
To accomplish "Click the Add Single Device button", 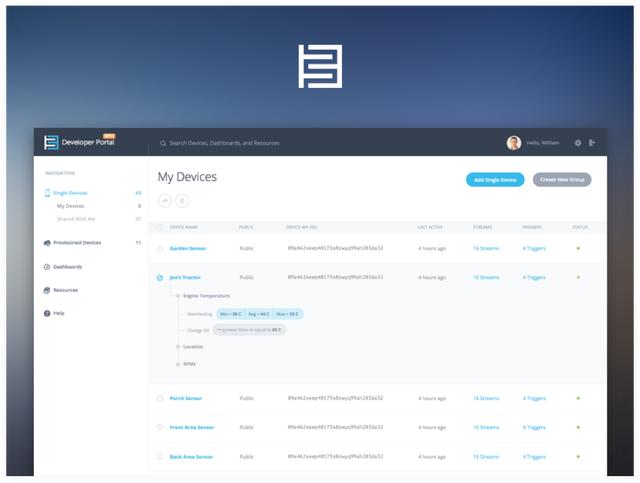I will point(494,179).
